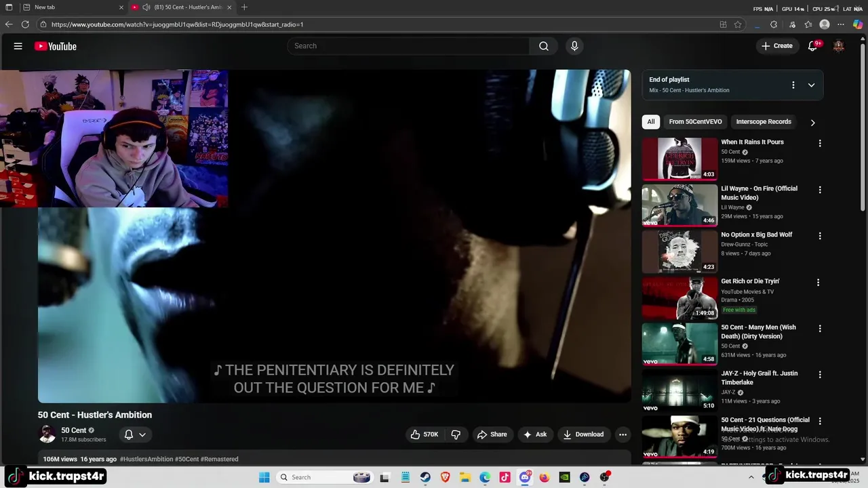
Task: Open more actions ellipsis beside Download
Action: (623, 434)
